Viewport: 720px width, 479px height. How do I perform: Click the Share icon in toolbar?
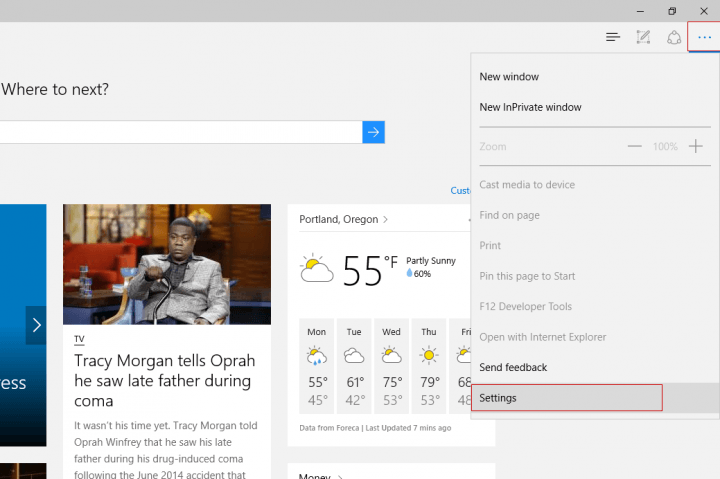coord(674,38)
